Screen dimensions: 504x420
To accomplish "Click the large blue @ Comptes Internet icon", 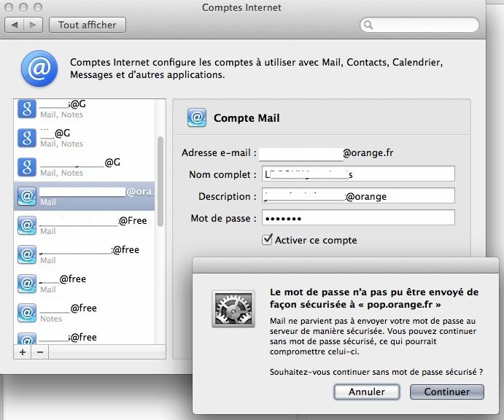I will (39, 69).
